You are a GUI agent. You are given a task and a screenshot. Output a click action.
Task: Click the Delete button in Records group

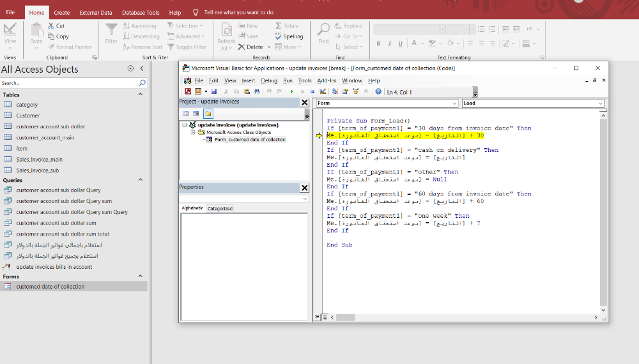[250, 47]
